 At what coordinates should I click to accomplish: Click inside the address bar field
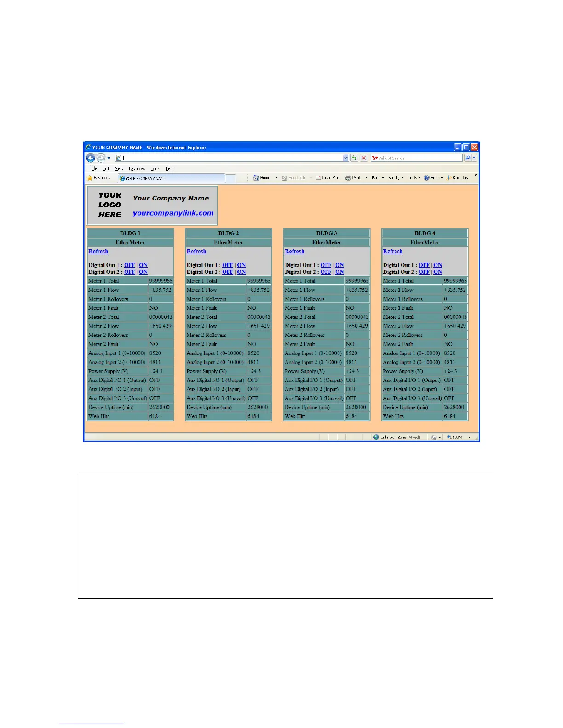232,158
